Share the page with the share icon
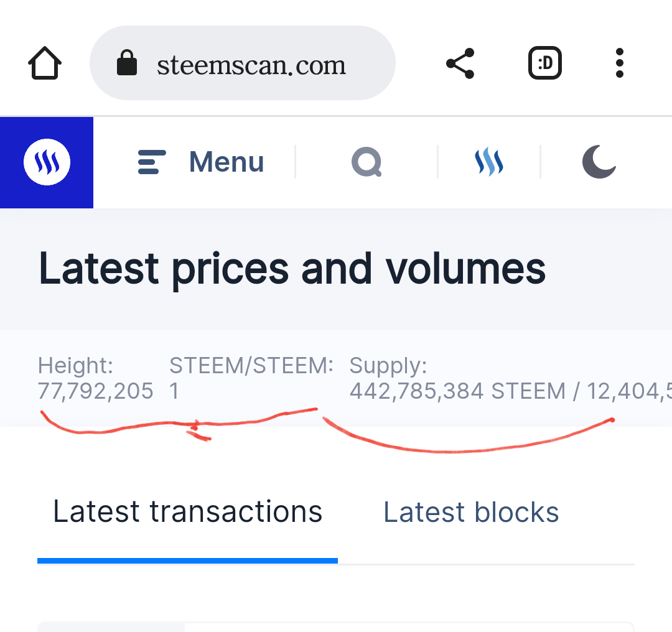672x632 pixels. click(x=460, y=63)
